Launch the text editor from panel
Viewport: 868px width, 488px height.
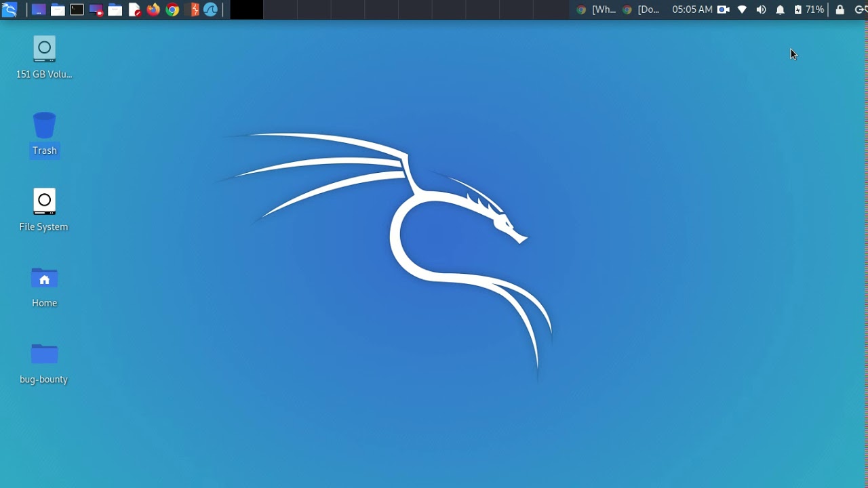[134, 9]
